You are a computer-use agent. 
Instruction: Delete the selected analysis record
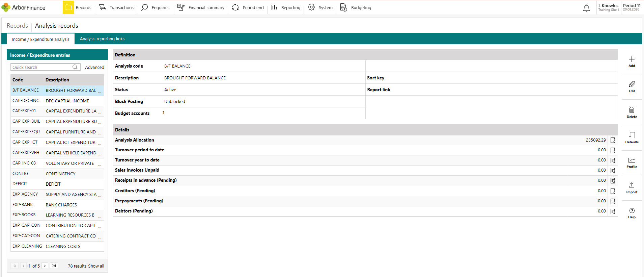(632, 112)
